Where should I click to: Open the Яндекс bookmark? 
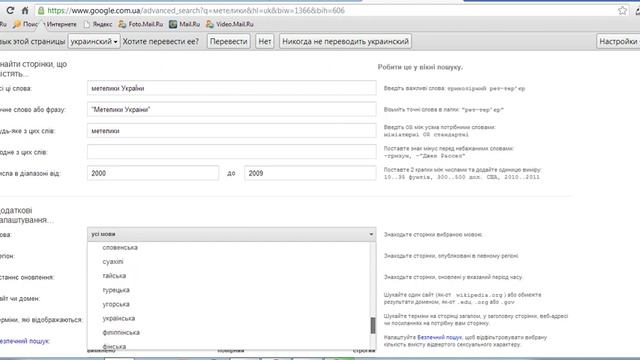98,24
